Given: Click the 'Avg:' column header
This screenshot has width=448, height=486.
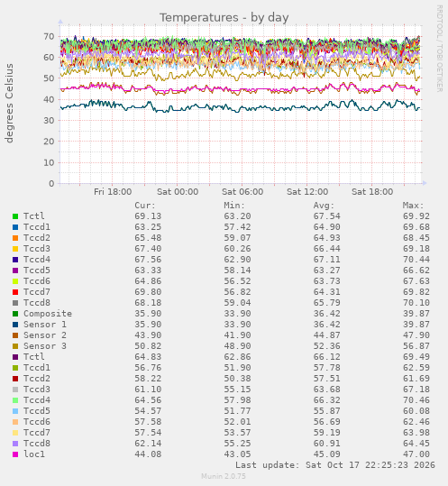Looking at the screenshot, I should [x=324, y=206].
